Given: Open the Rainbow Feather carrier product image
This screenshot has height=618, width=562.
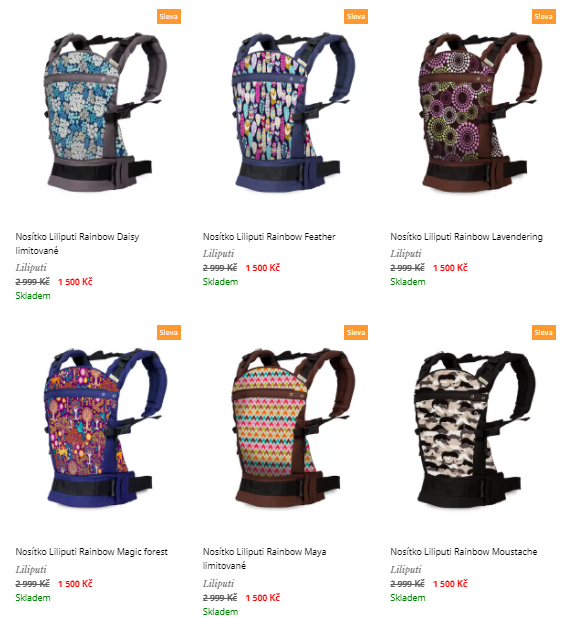Looking at the screenshot, I should click(292, 113).
